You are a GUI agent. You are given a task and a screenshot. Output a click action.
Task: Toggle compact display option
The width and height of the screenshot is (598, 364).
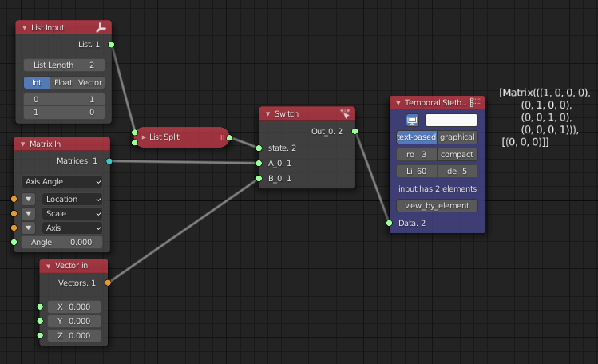click(x=457, y=154)
